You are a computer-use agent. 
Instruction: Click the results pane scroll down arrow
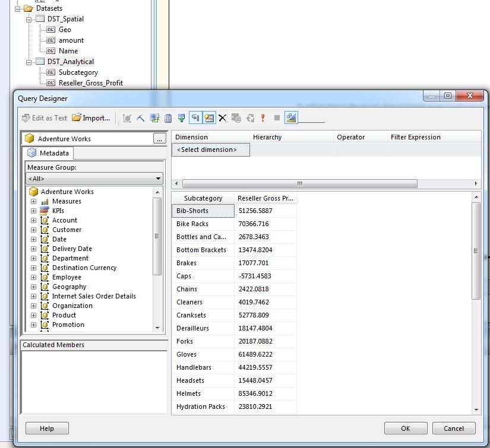476,409
